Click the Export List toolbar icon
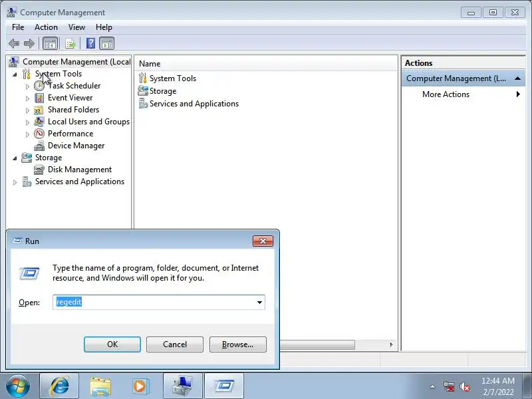The image size is (532, 399). click(70, 43)
